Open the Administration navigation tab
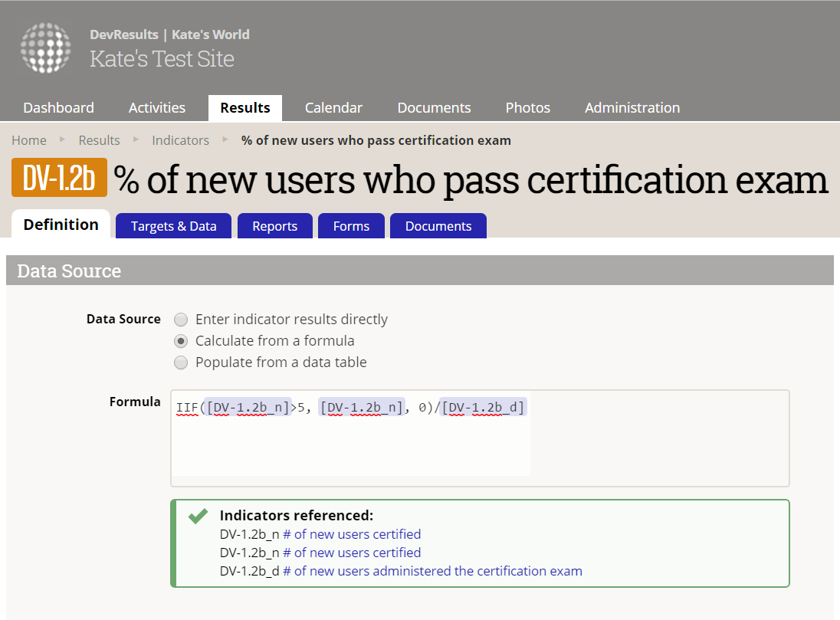 pyautogui.click(x=632, y=108)
